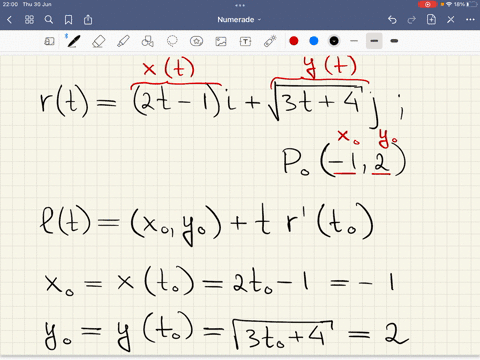Screen dimensions: 480x360
Task: Select the Eraser tool
Action: coord(98,41)
